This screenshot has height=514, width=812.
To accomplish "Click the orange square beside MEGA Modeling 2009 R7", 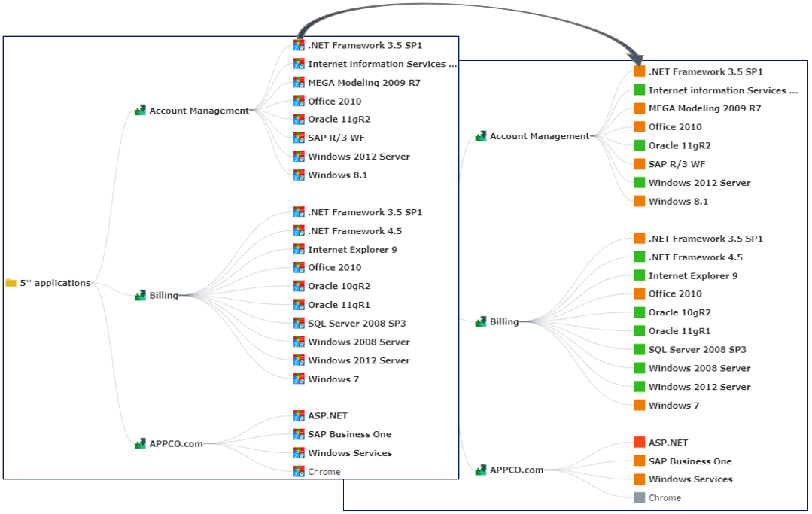I will [x=640, y=108].
